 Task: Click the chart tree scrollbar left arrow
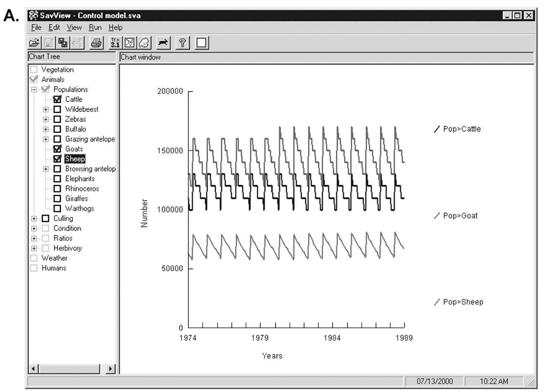coord(33,369)
